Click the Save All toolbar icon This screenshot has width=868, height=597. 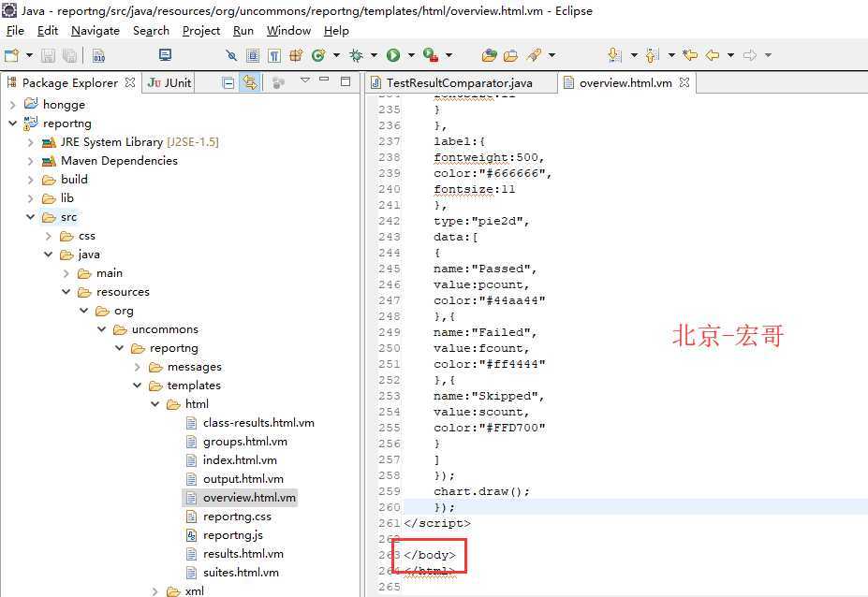point(69,55)
